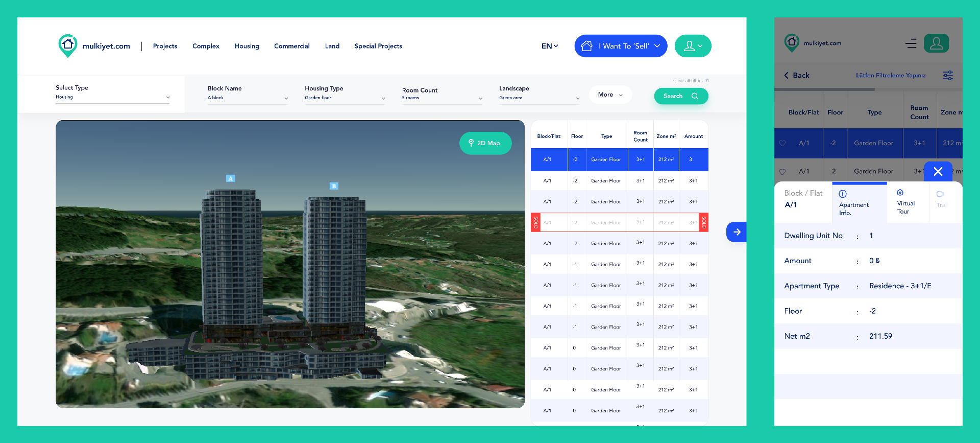Open the mobile filter settings icon

(948, 75)
